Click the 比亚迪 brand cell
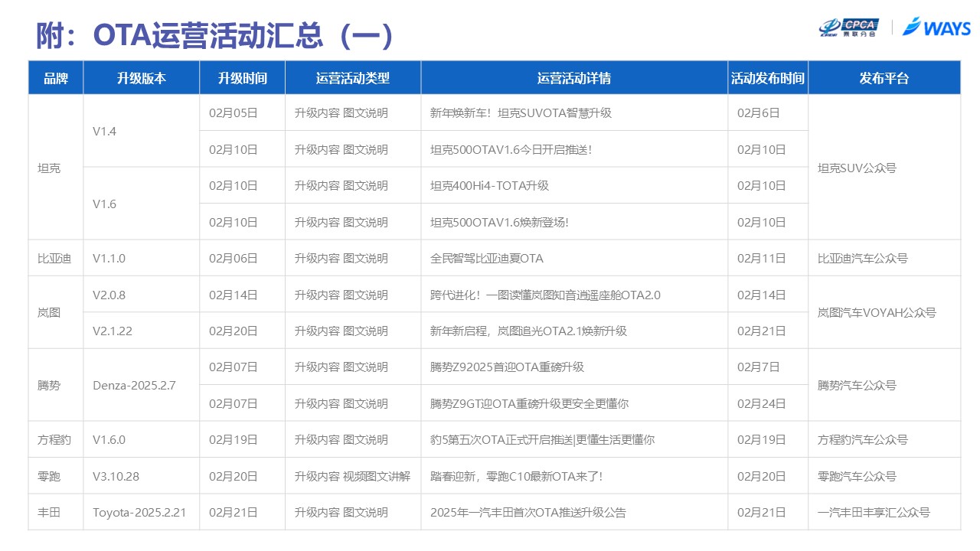 54,259
